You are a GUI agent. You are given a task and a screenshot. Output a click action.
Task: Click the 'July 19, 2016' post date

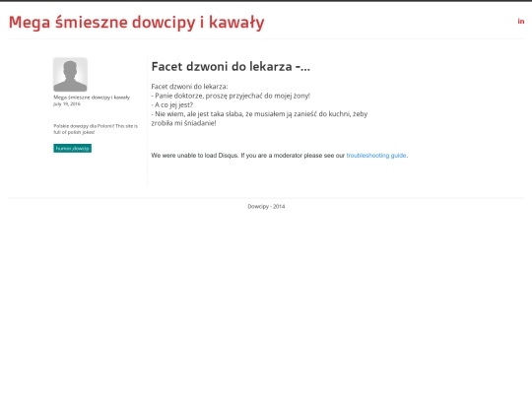click(67, 104)
